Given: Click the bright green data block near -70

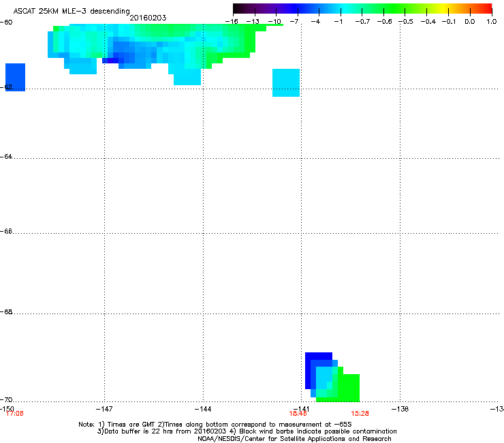Looking at the screenshot, I should [349, 388].
